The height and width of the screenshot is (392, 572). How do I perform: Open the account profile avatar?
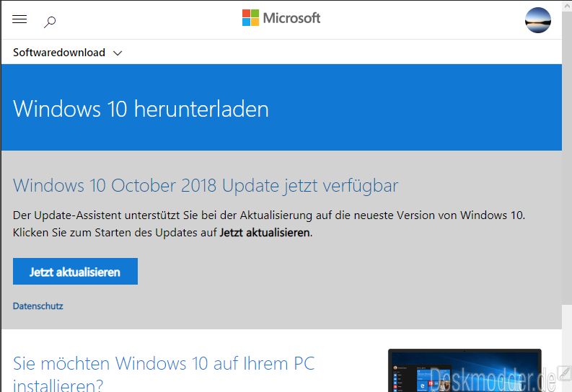coord(538,20)
